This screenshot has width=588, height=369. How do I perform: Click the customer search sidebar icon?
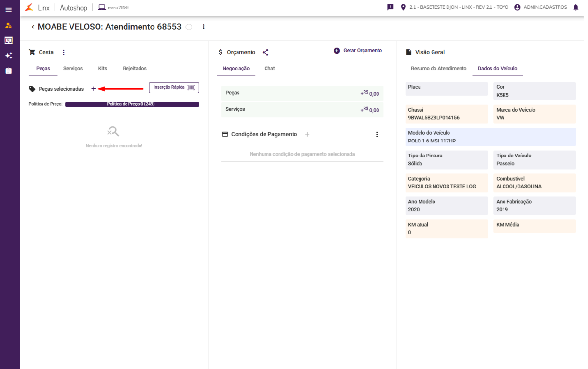pos(8,26)
